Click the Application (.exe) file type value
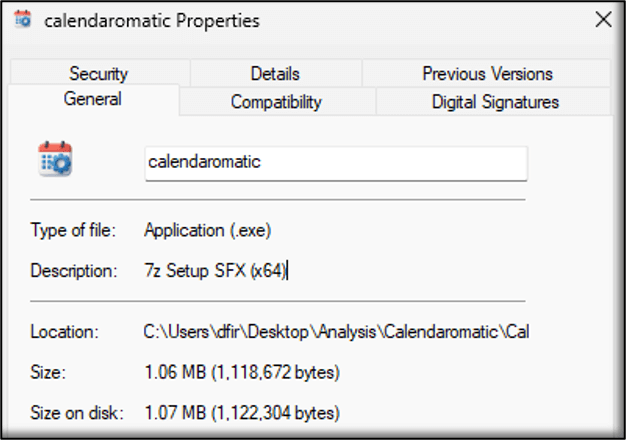This screenshot has height=441, width=627. point(208,230)
